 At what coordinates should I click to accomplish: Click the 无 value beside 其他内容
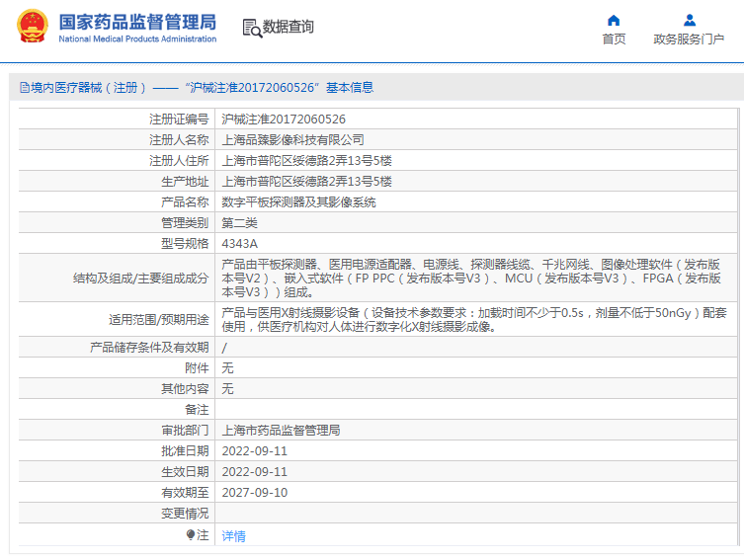(x=227, y=389)
